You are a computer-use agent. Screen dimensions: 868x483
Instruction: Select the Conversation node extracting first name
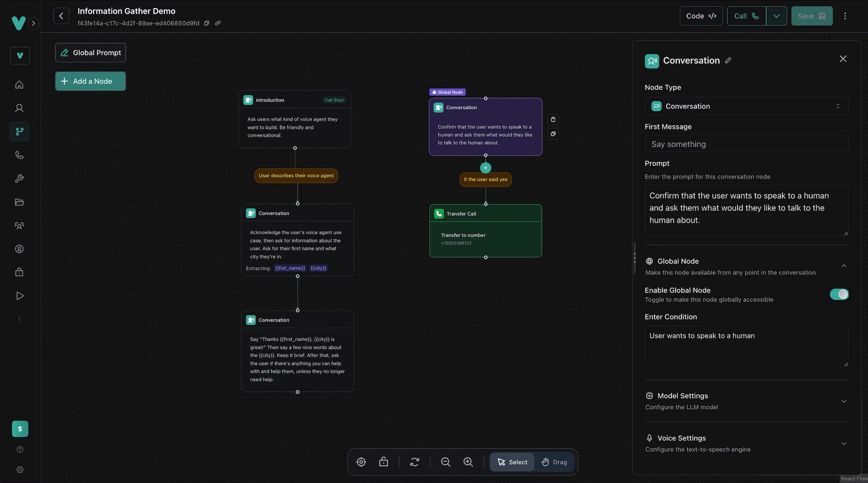click(x=297, y=240)
